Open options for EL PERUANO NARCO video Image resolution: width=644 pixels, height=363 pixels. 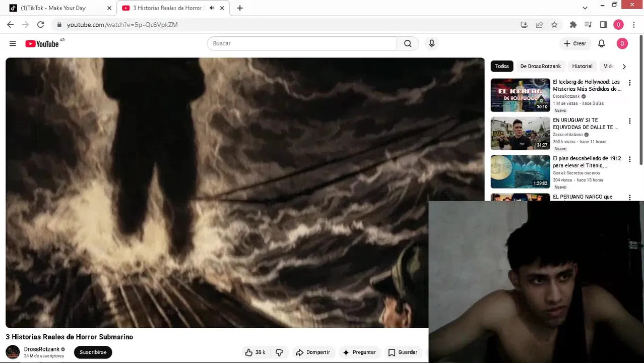tap(629, 198)
